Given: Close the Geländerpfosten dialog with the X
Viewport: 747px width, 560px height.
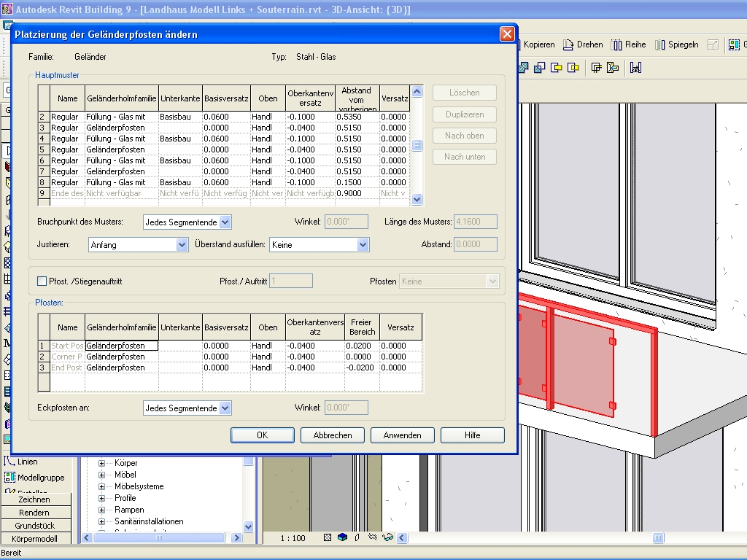Looking at the screenshot, I should 507,34.
